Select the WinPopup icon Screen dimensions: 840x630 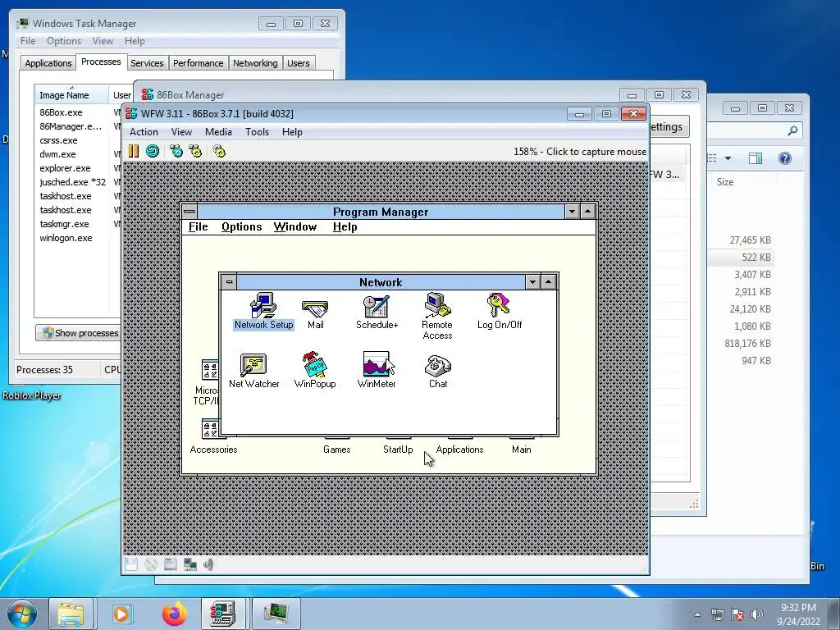[x=314, y=370]
